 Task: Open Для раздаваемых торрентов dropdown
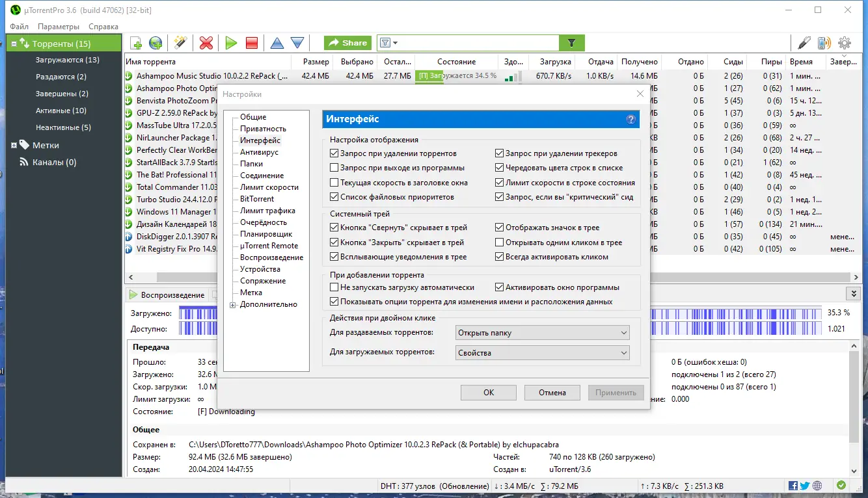point(543,333)
